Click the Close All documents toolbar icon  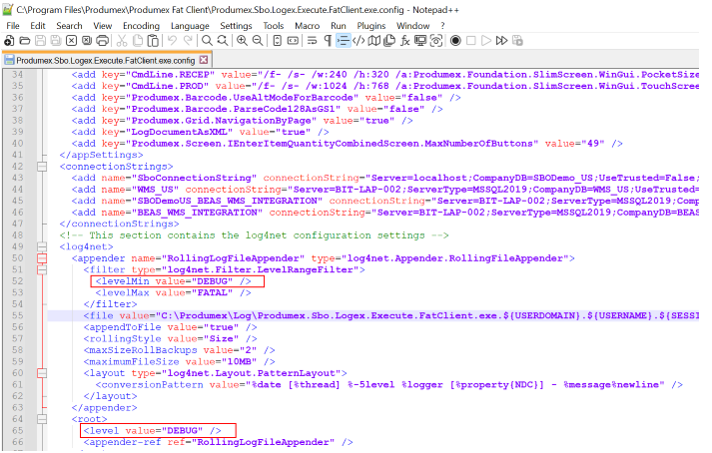point(87,41)
